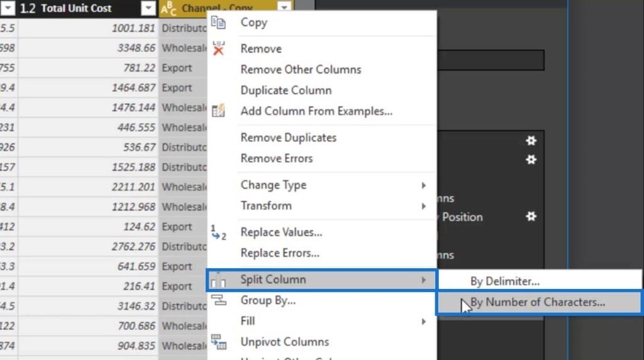Expand the Transform submenu arrow
The width and height of the screenshot is (644, 360).
pos(423,206)
